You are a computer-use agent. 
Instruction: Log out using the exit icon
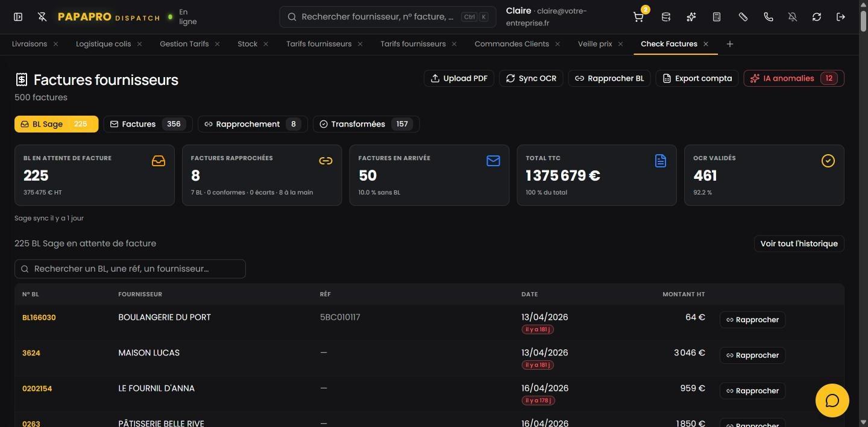point(841,17)
